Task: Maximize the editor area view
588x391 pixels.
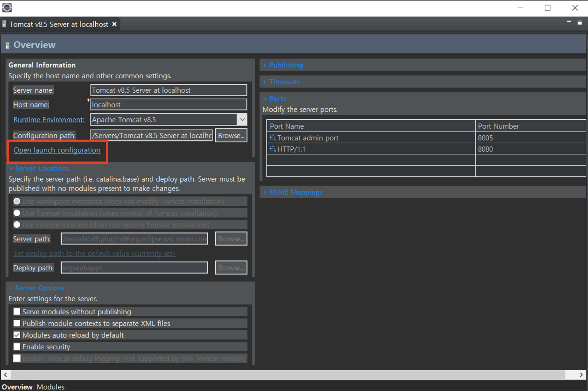Action: point(580,23)
